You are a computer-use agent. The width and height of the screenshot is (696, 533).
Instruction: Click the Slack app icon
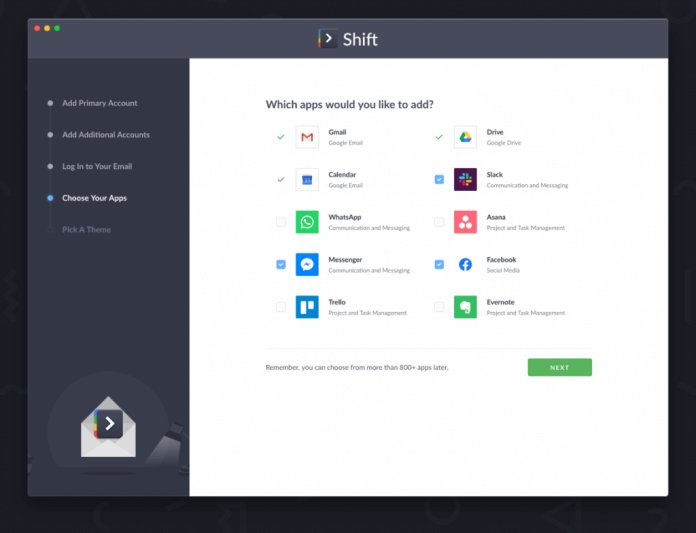coord(465,180)
